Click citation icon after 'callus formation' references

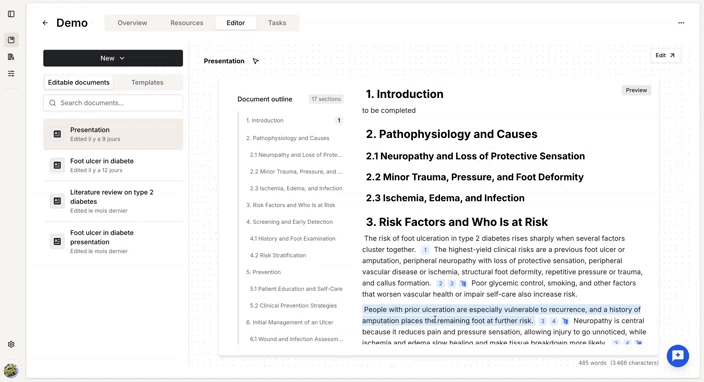coord(463,283)
